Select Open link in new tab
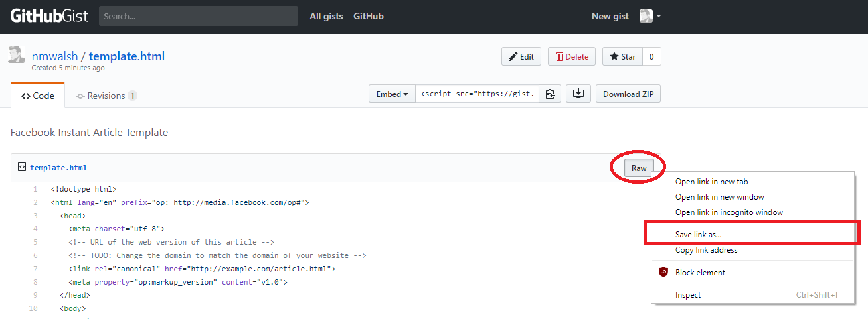The width and height of the screenshot is (868, 319). pos(711,182)
